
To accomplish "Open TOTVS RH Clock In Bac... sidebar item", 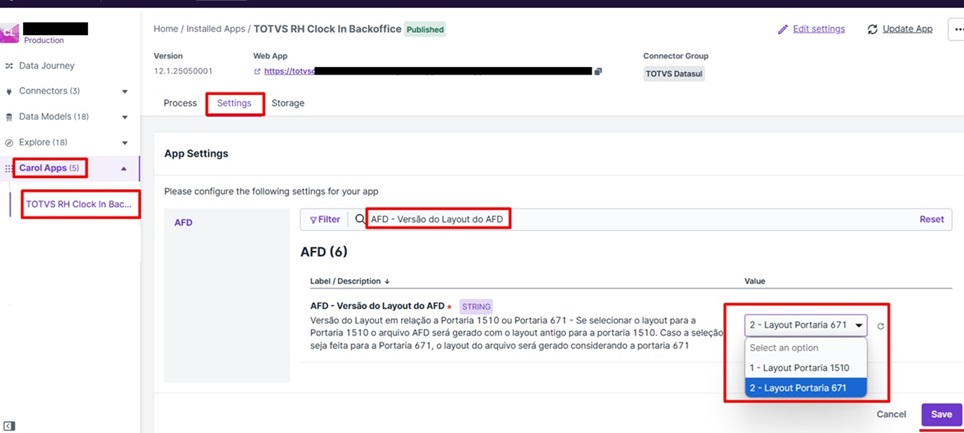I will [x=78, y=204].
